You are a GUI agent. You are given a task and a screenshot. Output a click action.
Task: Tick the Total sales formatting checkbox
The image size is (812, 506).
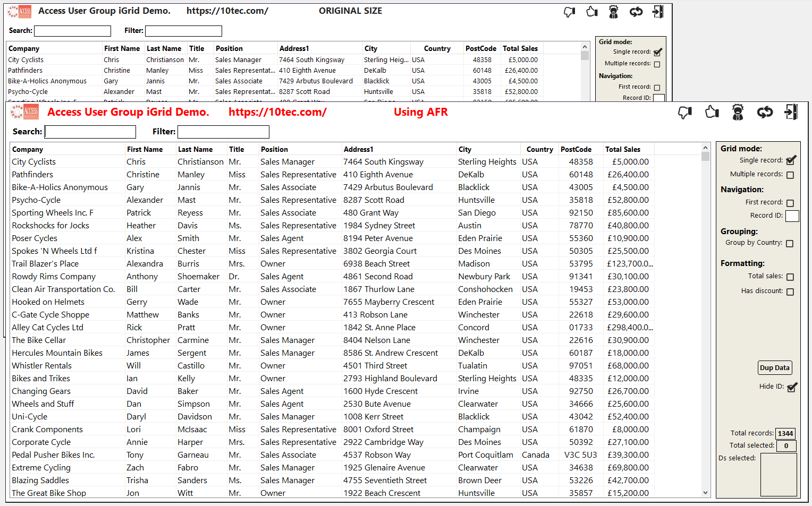pyautogui.click(x=790, y=277)
